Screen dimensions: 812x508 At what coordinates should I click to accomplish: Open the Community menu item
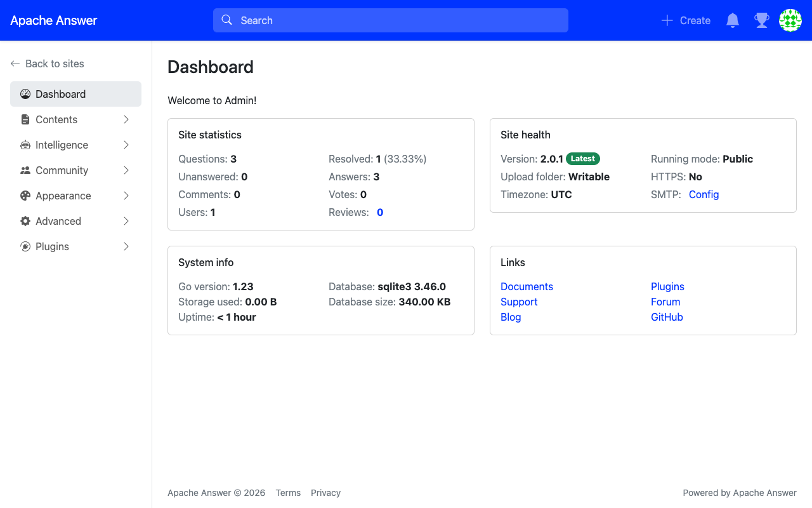(75, 170)
